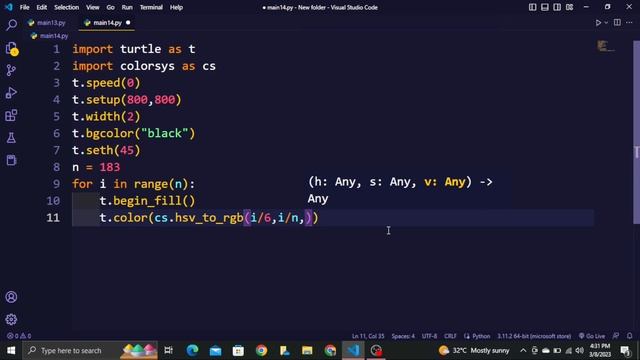Open the clipboard-shaped activity bar icon

11,160
